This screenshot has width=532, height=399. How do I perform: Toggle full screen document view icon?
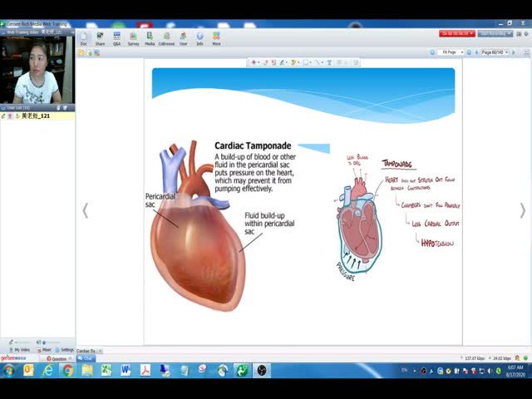tap(526, 52)
